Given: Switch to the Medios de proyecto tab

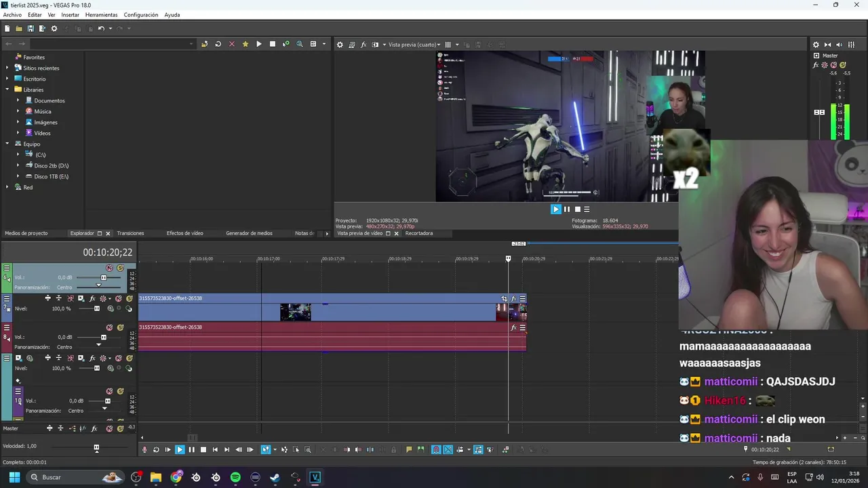Looking at the screenshot, I should 26,233.
